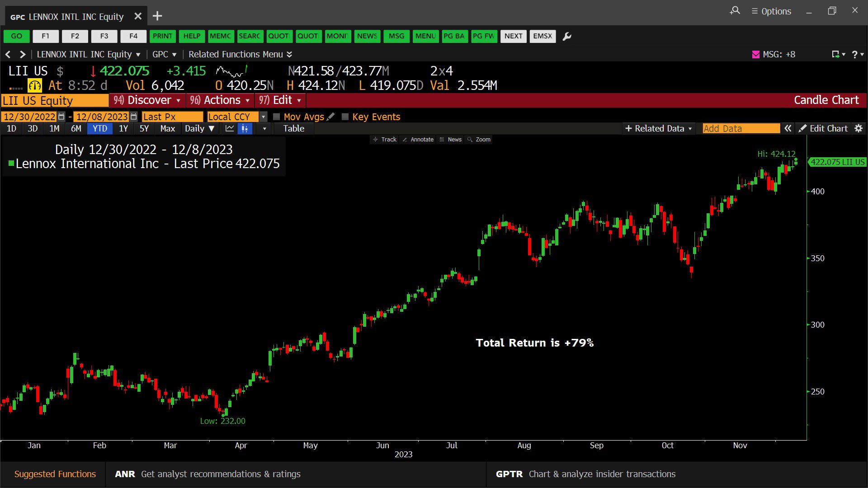Select the candle chart type icon
This screenshot has height=488, width=868.
pyautogui.click(x=245, y=128)
